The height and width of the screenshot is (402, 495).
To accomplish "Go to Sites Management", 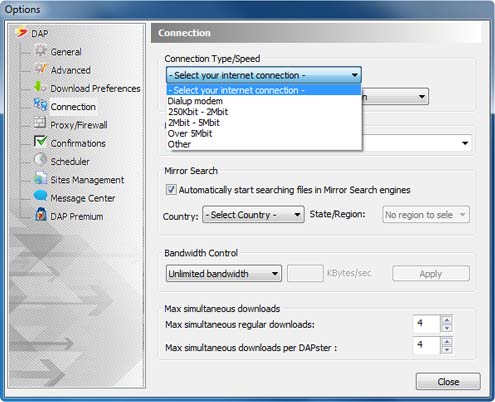I will pyautogui.click(x=87, y=180).
